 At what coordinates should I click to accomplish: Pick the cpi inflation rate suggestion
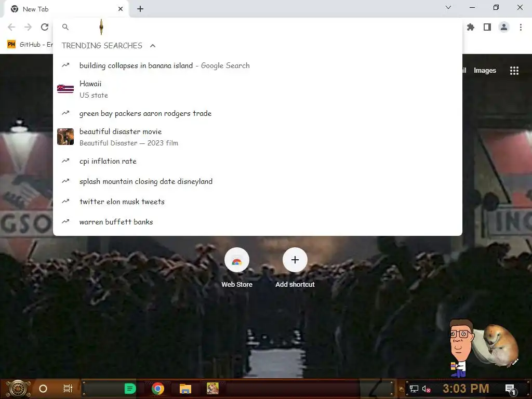point(258,161)
